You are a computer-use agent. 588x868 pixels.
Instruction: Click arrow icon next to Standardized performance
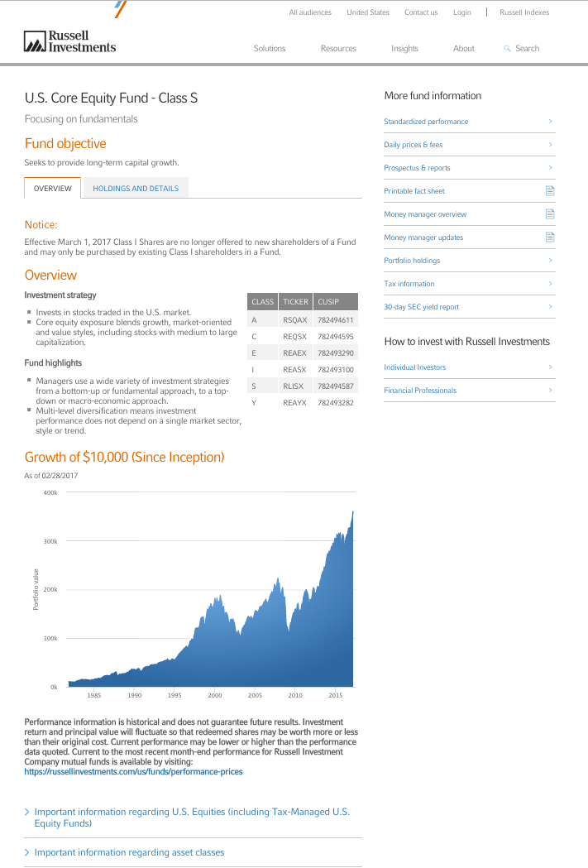[550, 122]
